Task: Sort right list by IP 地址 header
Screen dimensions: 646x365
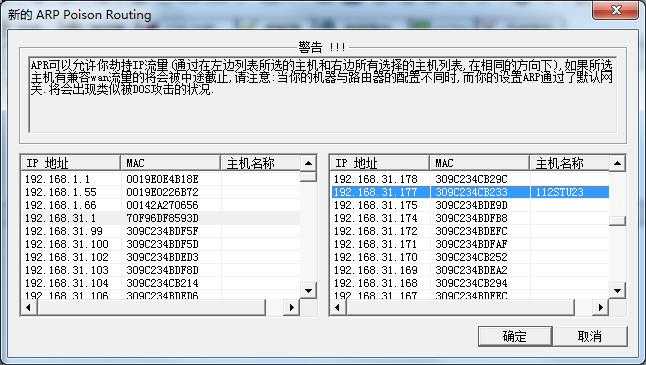Action: (x=379, y=163)
